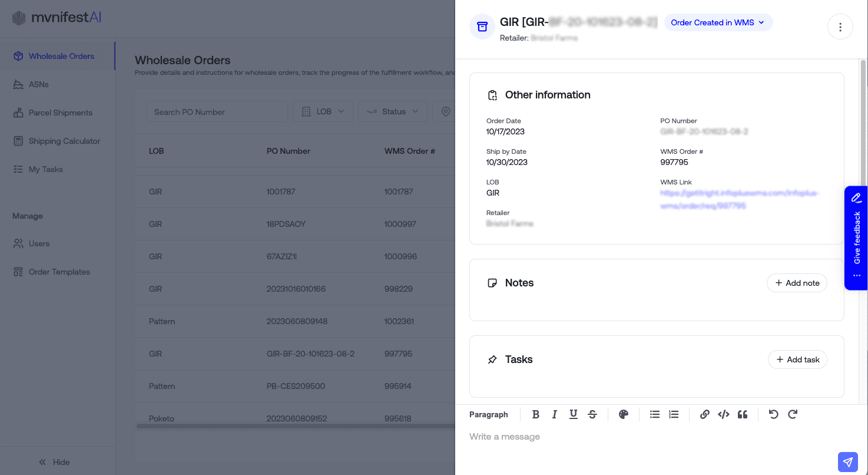Click the Give feedback tab
Image resolution: width=868 pixels, height=475 pixels.
856,238
